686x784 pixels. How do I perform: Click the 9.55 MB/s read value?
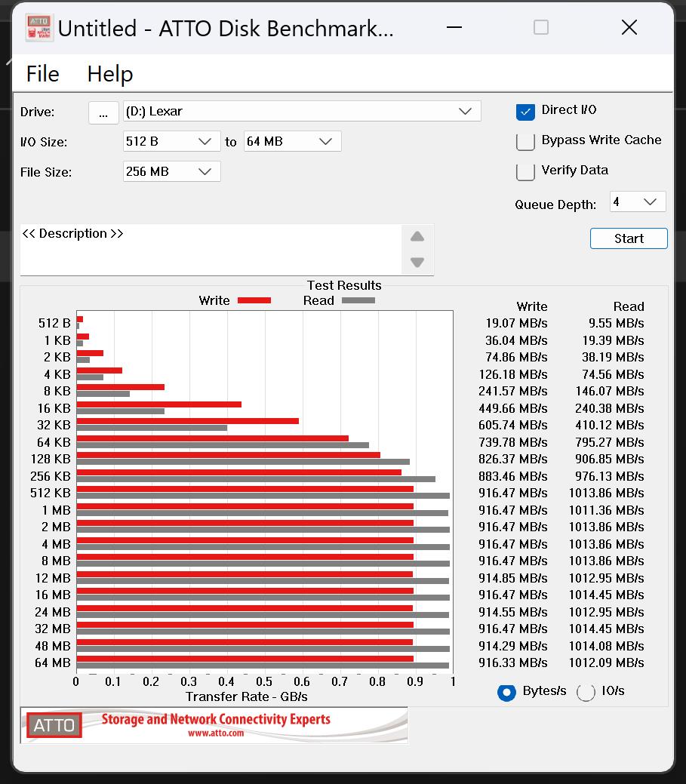pos(616,324)
